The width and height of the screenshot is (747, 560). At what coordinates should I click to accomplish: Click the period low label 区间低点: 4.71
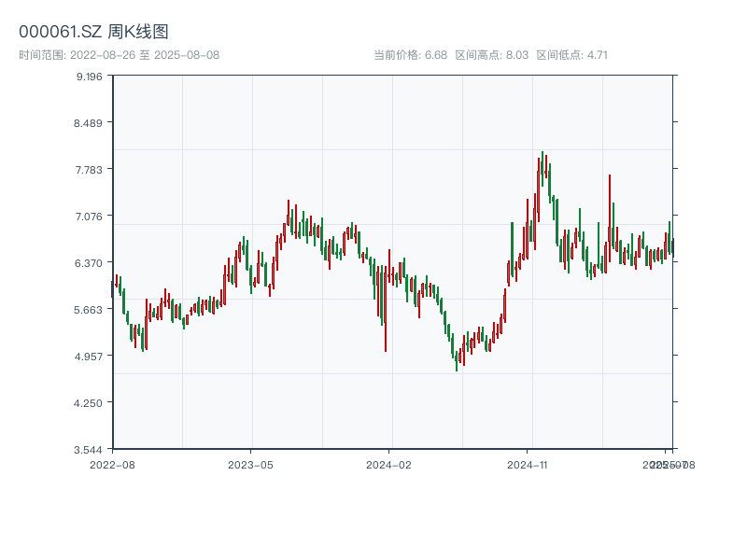[x=572, y=55]
